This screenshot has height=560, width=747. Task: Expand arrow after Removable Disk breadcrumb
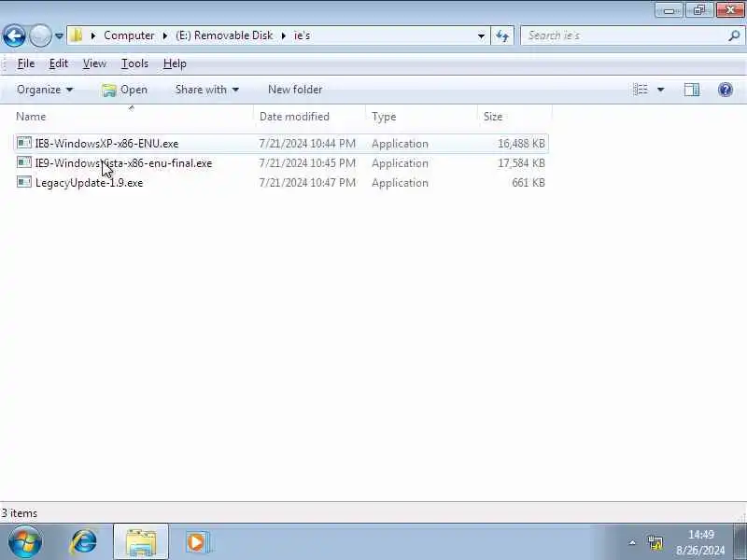pyautogui.click(x=284, y=35)
